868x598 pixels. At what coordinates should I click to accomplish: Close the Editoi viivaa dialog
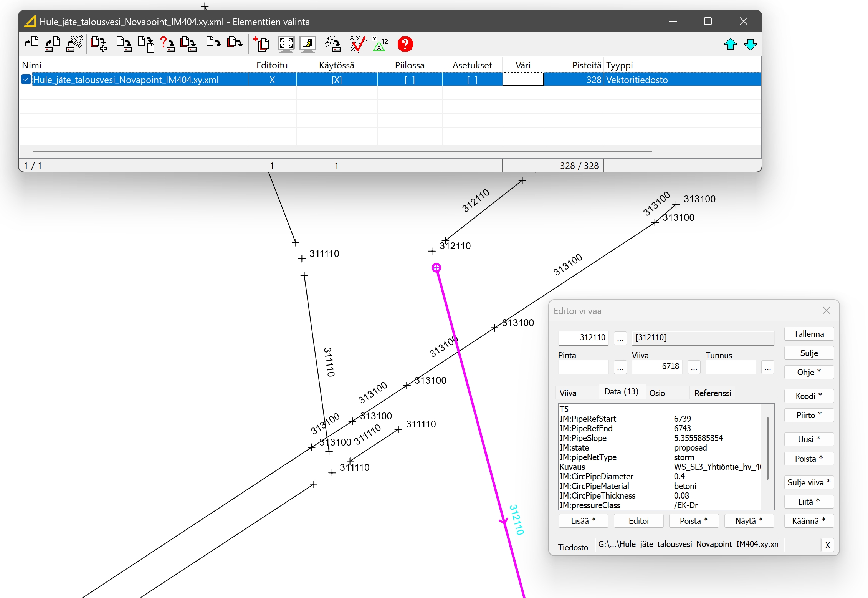[x=827, y=310]
